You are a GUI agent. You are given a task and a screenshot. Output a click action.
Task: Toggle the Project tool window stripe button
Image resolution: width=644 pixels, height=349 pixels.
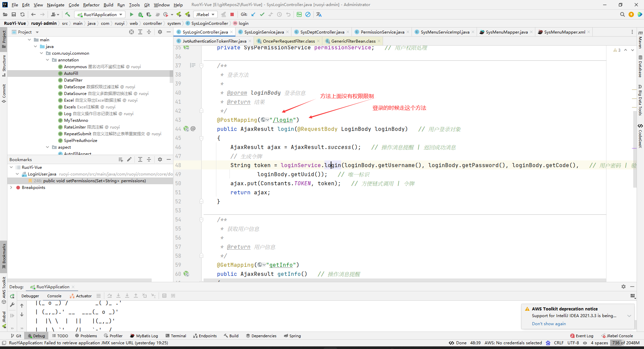pyautogui.click(x=4, y=39)
